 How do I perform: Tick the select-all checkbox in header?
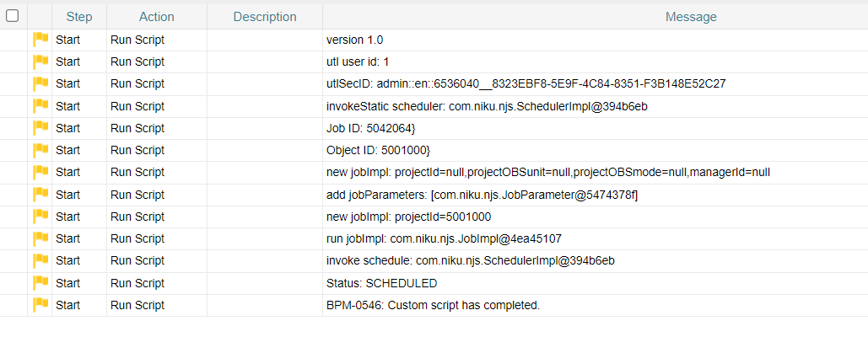pyautogui.click(x=12, y=17)
